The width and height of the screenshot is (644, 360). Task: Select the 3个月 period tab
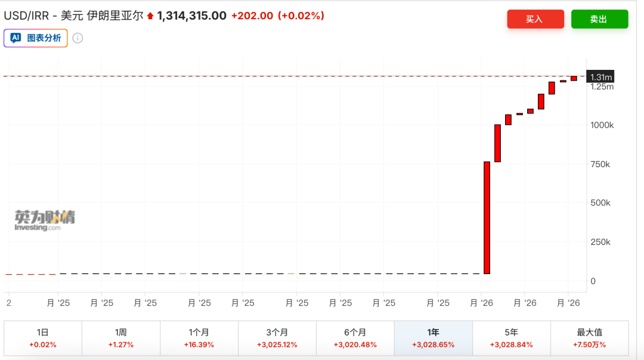tap(277, 338)
